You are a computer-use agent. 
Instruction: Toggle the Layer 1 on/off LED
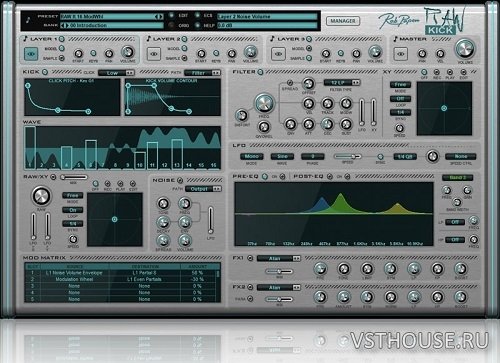(x=62, y=39)
